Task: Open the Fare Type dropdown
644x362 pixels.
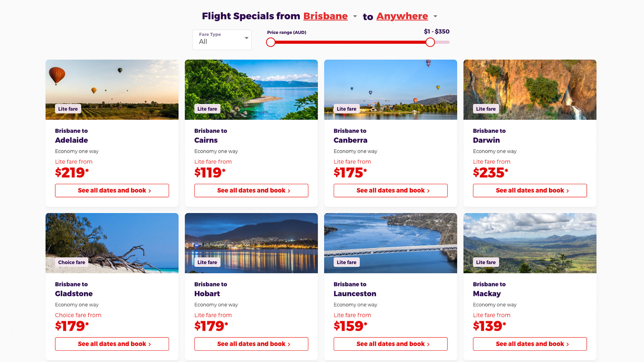Action: click(x=222, y=40)
